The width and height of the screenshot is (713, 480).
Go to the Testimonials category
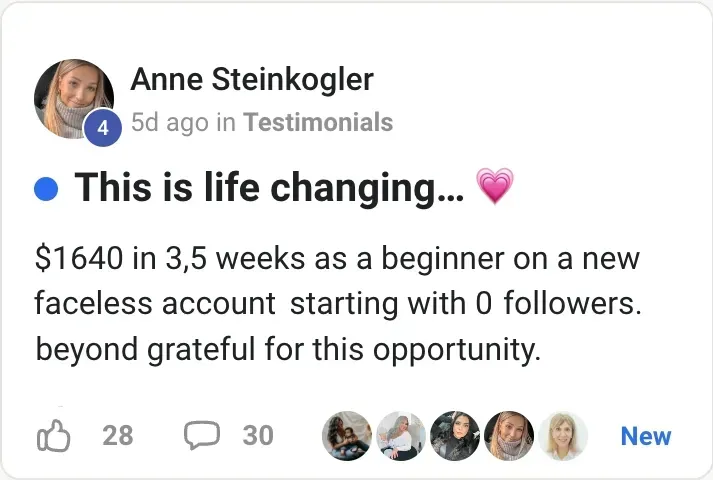(x=318, y=123)
